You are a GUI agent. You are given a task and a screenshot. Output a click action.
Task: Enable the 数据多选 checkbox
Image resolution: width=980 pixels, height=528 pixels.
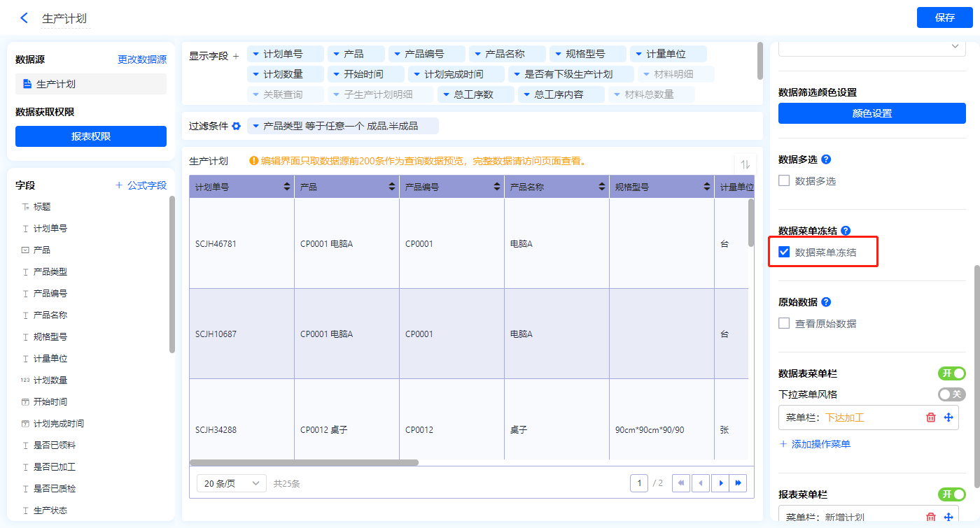785,181
